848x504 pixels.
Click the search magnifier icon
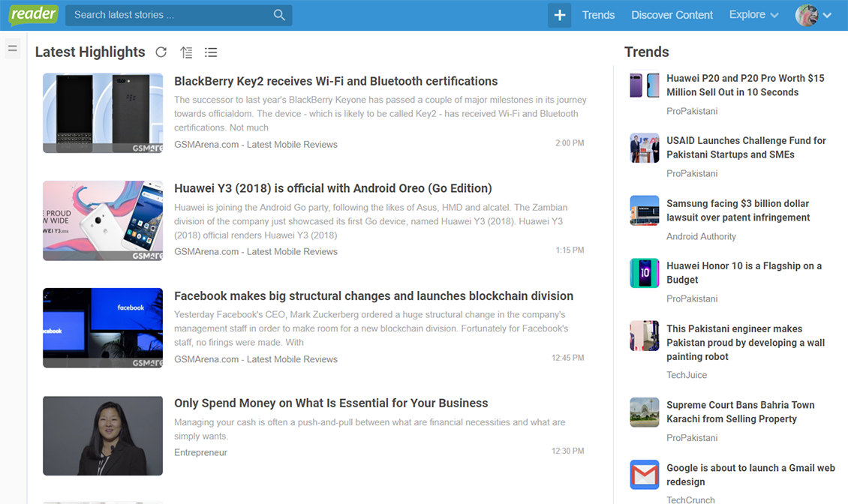[x=279, y=15]
